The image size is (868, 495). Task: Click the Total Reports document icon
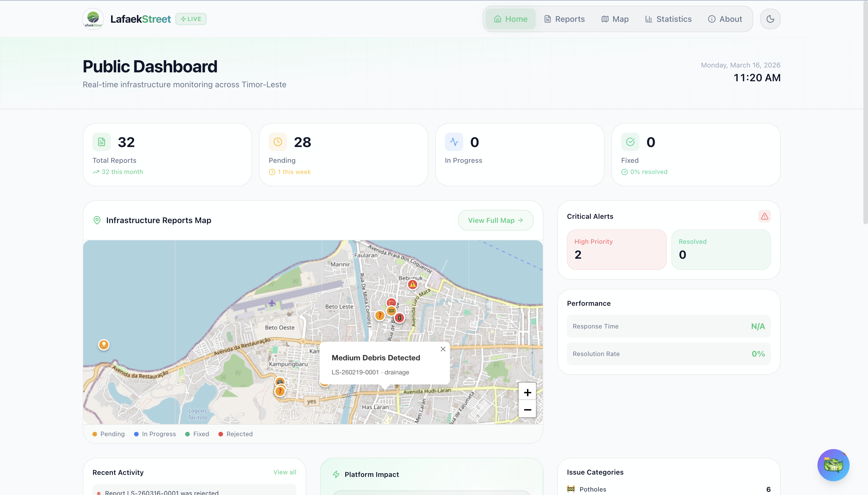coord(101,142)
